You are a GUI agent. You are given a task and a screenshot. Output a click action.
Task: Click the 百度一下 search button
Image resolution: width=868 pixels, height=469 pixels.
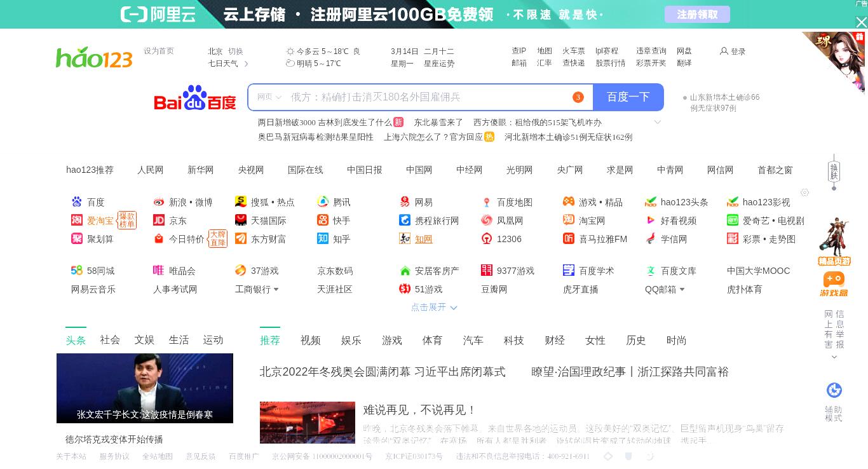point(628,97)
